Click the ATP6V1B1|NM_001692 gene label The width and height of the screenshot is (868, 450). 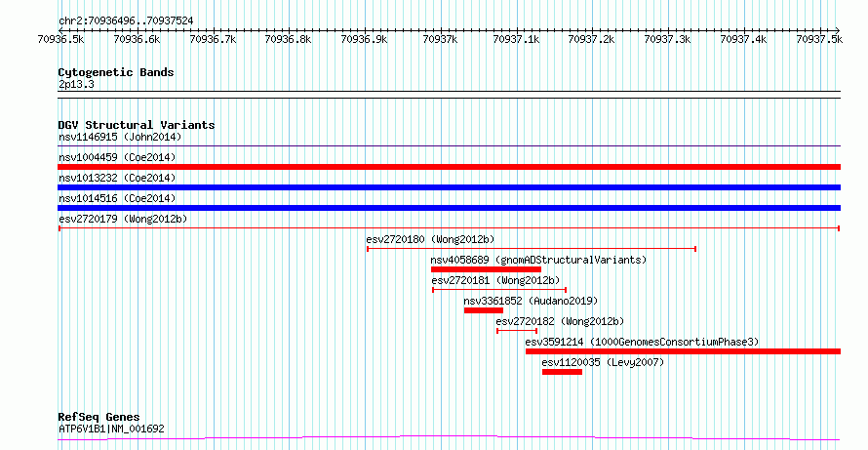point(111,429)
